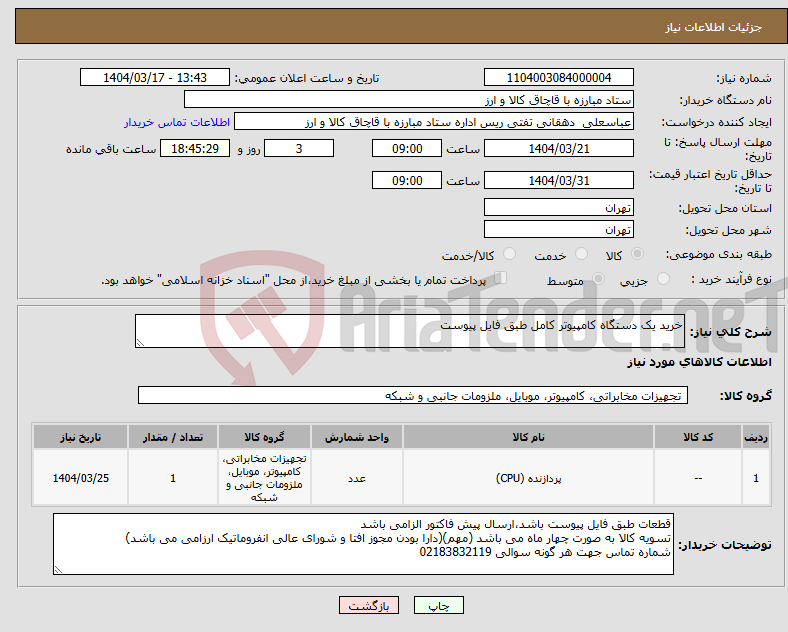
Task: Click the remaining time field 18:45:29
Action: 195,149
